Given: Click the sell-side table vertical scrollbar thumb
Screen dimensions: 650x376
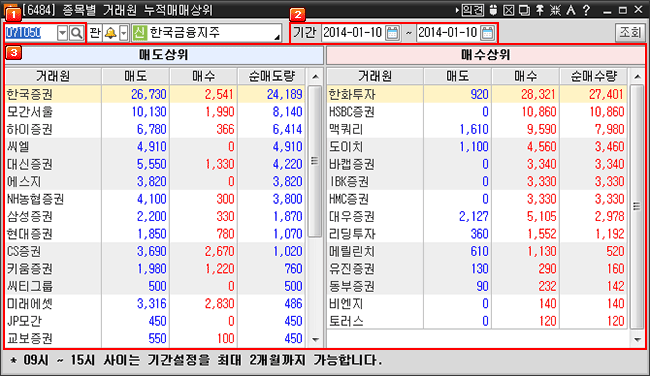Looking at the screenshot, I should 315,161.
